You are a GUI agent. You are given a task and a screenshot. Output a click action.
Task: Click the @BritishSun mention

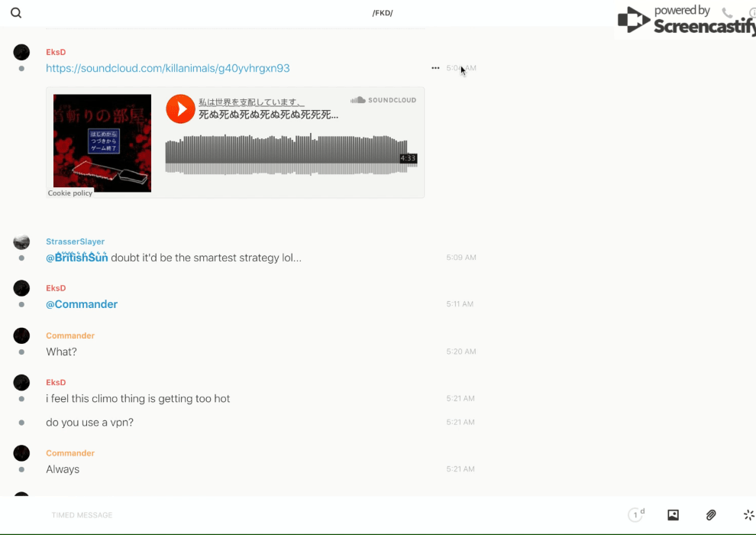76,258
